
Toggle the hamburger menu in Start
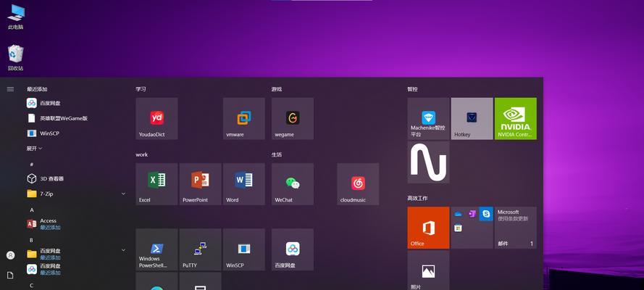coord(10,89)
